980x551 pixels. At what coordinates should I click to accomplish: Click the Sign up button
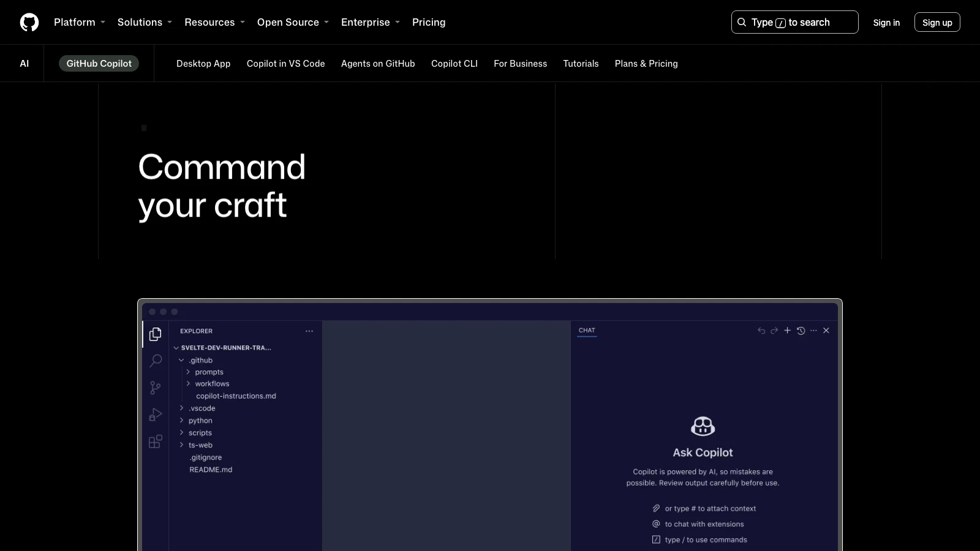point(937,22)
